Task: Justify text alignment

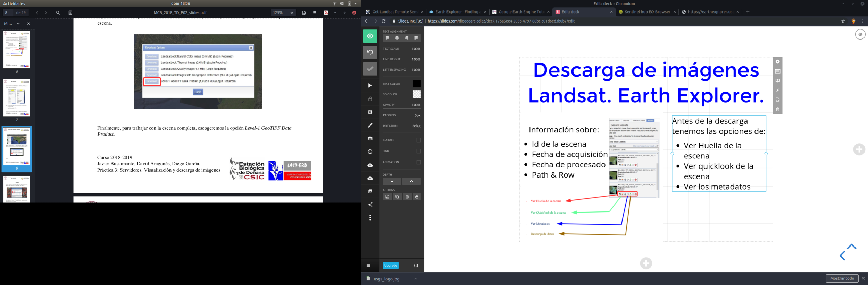Action: click(x=416, y=38)
